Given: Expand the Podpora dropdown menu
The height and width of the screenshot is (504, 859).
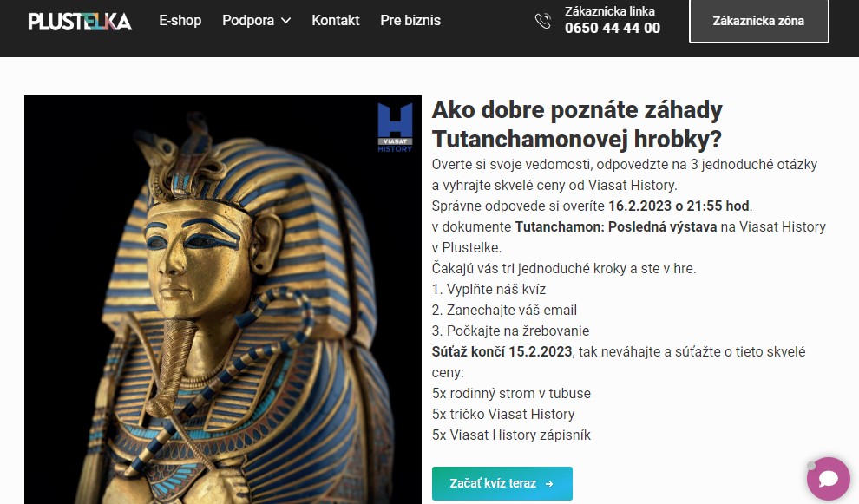Looking at the screenshot, I should tap(256, 20).
